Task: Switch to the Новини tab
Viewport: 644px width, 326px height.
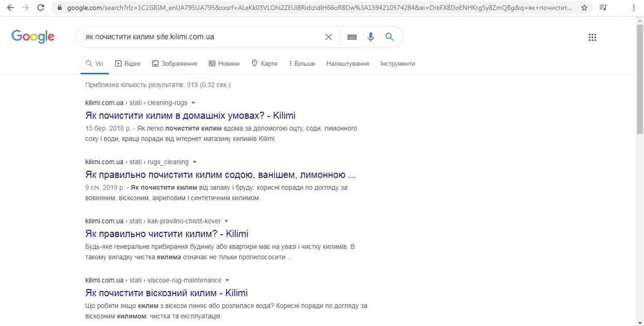Action: coord(224,64)
